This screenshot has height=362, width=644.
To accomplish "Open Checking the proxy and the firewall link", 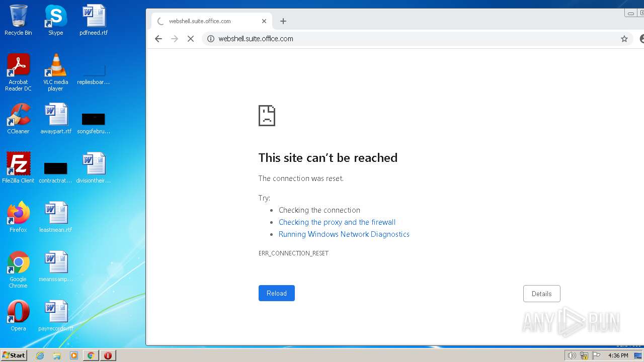I will [337, 222].
